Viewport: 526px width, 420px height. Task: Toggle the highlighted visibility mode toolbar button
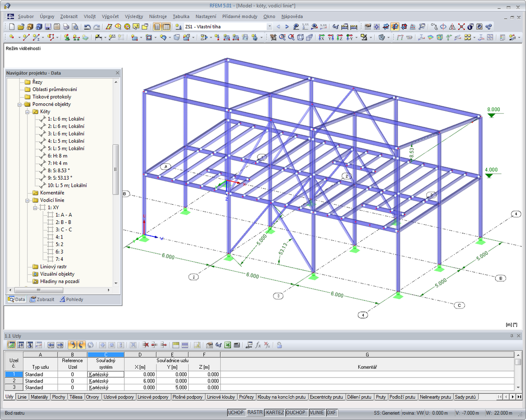(395, 27)
